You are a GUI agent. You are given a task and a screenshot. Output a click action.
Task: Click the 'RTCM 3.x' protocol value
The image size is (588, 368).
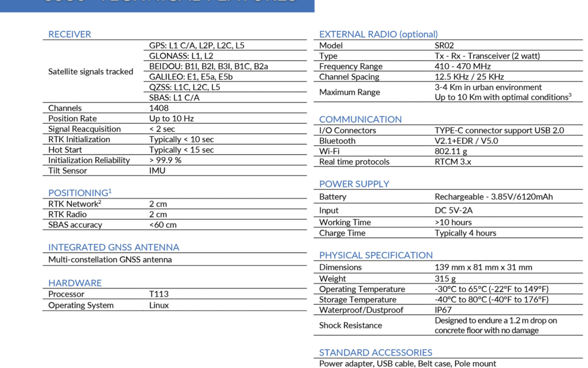[452, 162]
